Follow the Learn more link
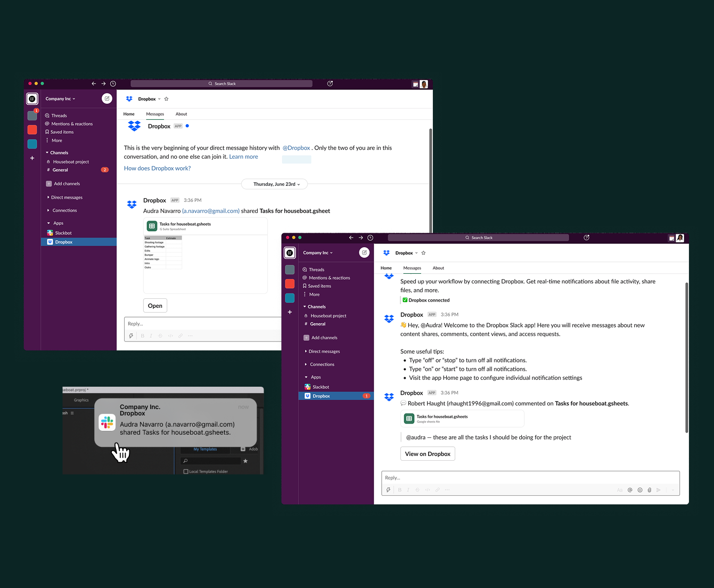Viewport: 714px width, 588px height. (x=243, y=157)
